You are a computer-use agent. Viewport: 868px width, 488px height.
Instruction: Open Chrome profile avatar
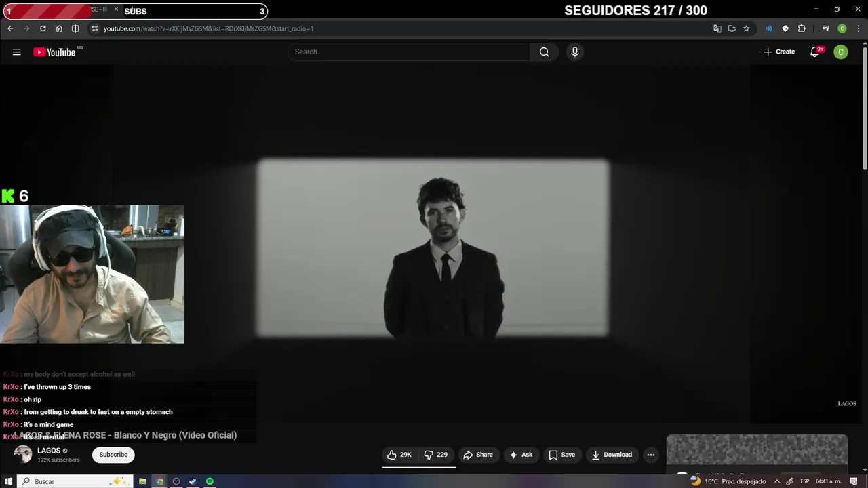[x=842, y=28]
